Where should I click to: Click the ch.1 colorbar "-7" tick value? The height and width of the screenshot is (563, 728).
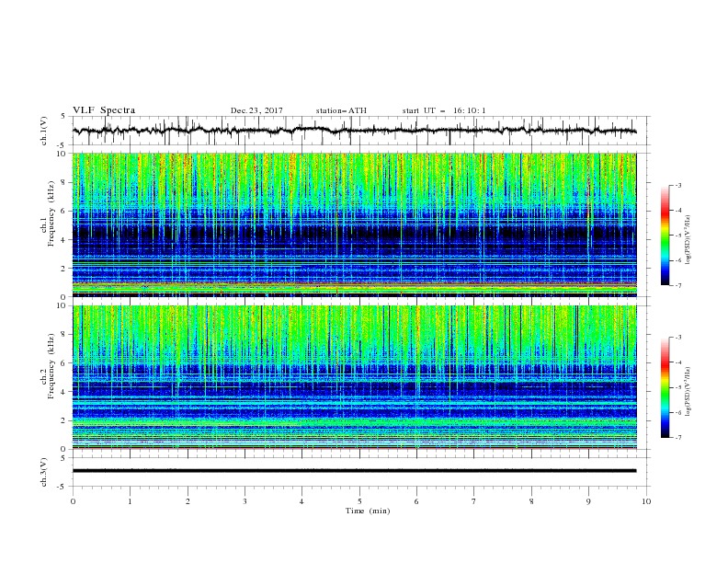point(678,285)
